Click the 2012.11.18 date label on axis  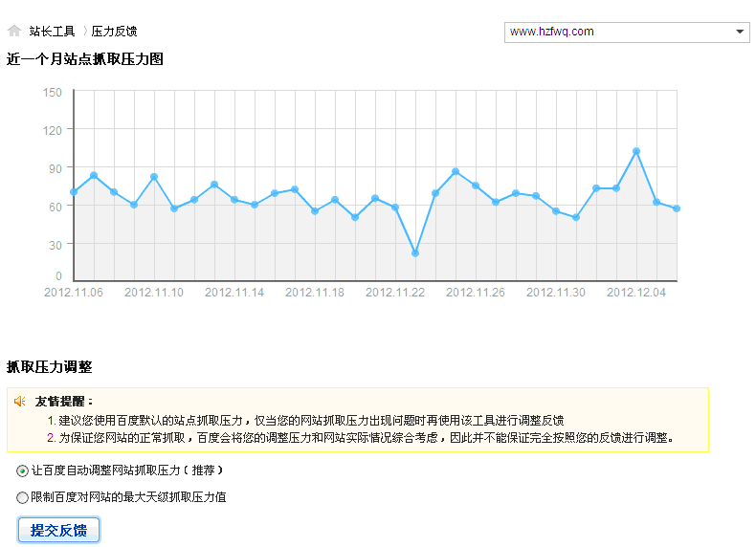pyautogui.click(x=315, y=293)
